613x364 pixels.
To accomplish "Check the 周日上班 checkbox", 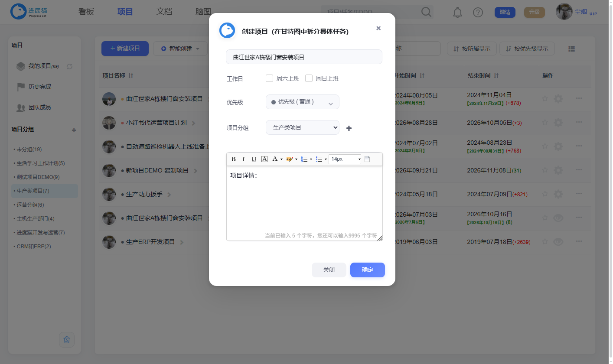I will pyautogui.click(x=309, y=78).
